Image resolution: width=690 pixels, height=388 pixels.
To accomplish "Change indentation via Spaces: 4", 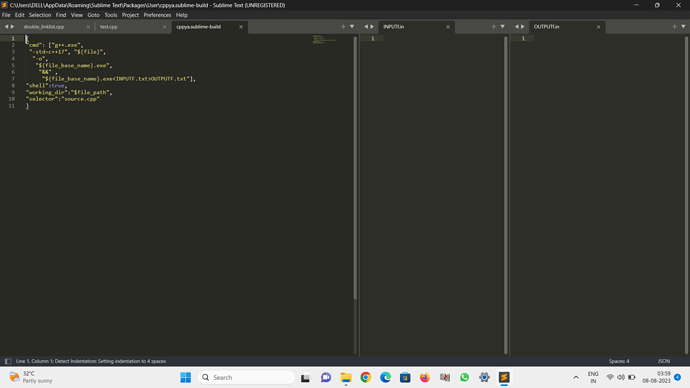I will tap(619, 361).
